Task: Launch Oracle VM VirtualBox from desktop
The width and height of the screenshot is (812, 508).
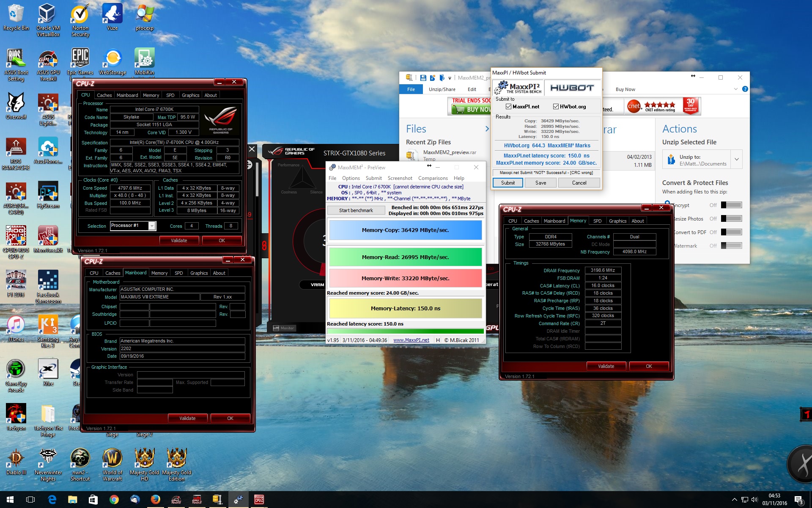Action: [x=48, y=20]
